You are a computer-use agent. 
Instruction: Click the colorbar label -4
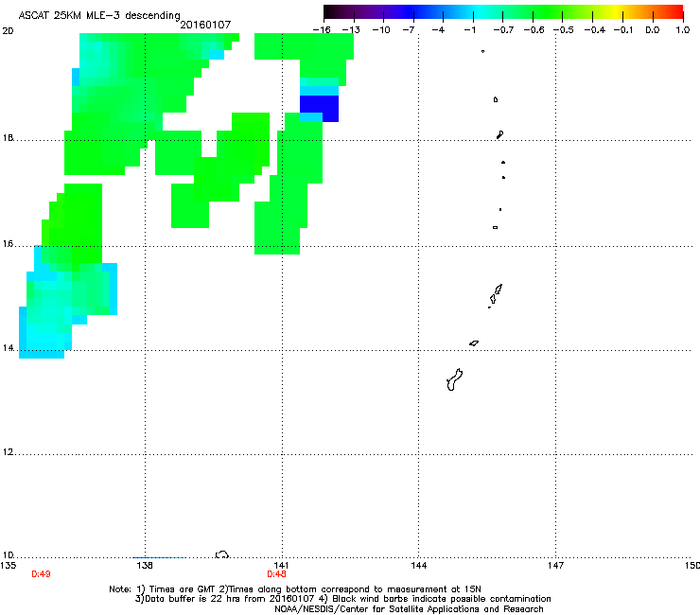[438, 30]
